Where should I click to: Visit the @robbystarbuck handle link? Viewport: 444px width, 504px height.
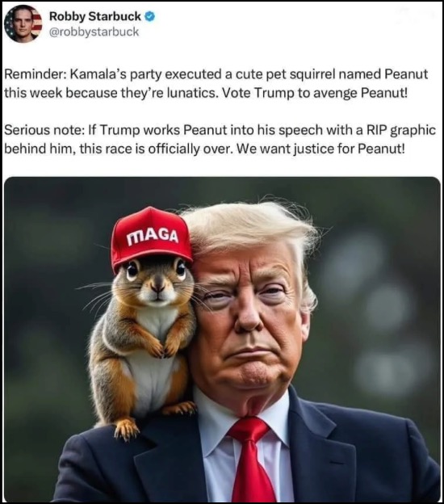click(x=94, y=31)
